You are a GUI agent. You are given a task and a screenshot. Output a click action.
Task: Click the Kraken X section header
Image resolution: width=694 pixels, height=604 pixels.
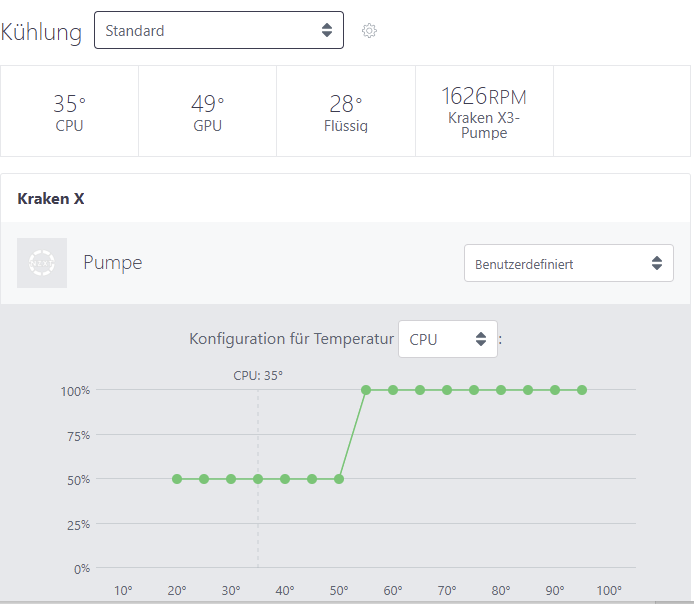coord(51,198)
